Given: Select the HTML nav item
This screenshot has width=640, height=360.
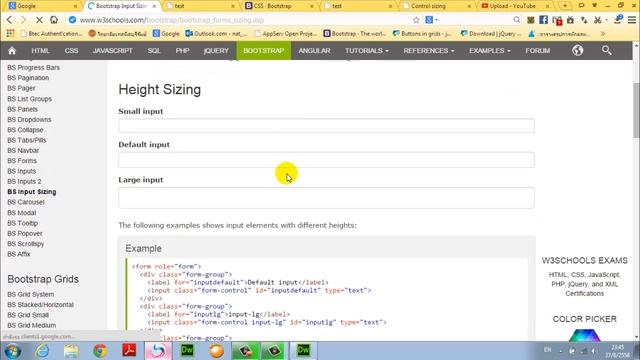Looking at the screenshot, I should pyautogui.click(x=40, y=51).
